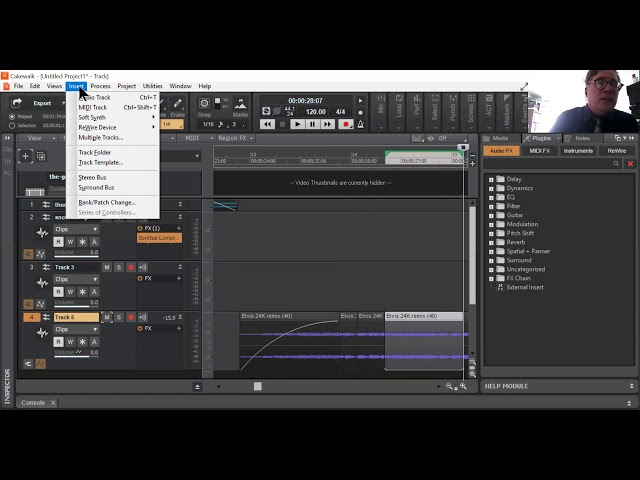Click the show/hide bus pane icon

(x=197, y=387)
